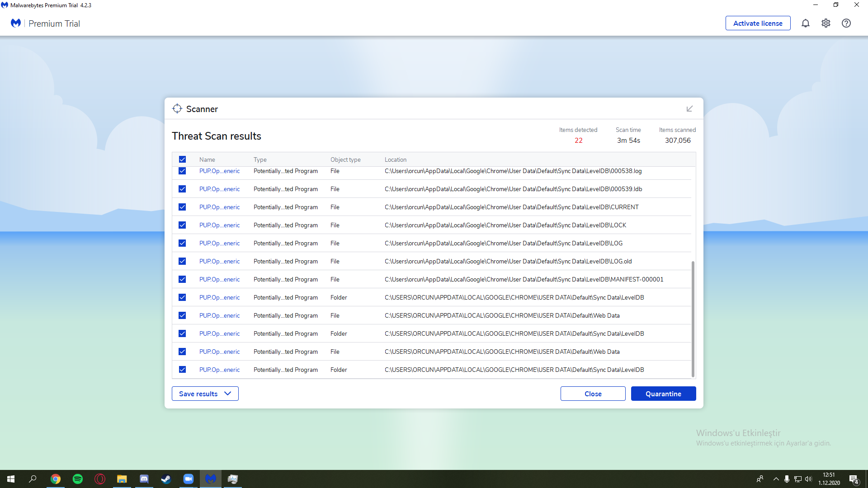Toggle the select-all checkbox in header
The width and height of the screenshot is (868, 488).
182,160
